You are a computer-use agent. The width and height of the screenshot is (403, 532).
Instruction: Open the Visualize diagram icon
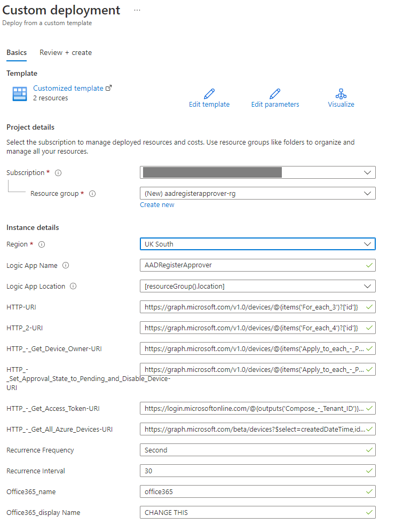[x=341, y=94]
